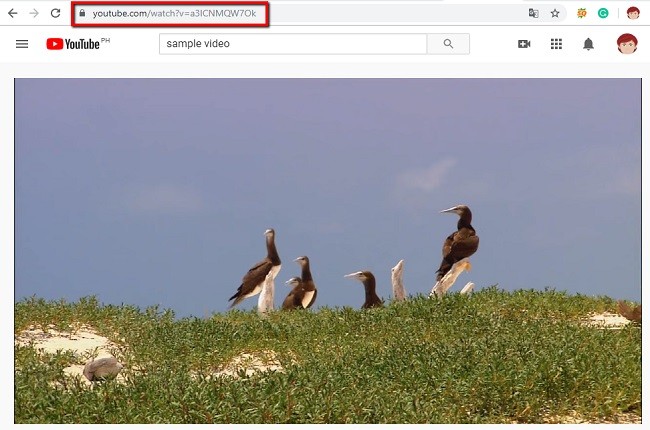Click the browser Back arrow
Viewport: 650px width, 430px height.
point(12,14)
